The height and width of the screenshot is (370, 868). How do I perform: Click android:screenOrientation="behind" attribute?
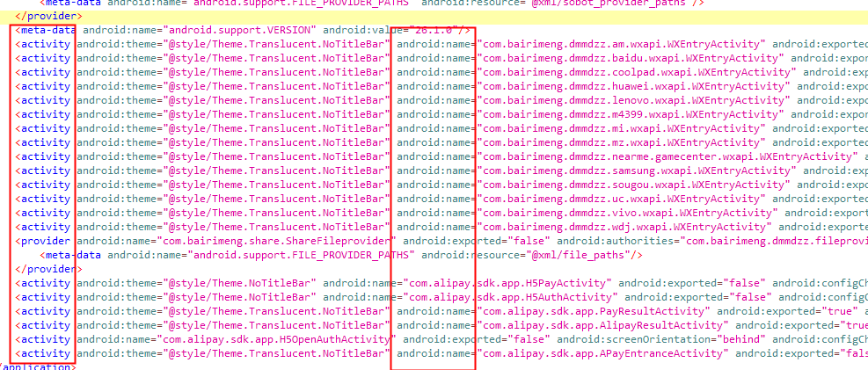(x=661, y=339)
